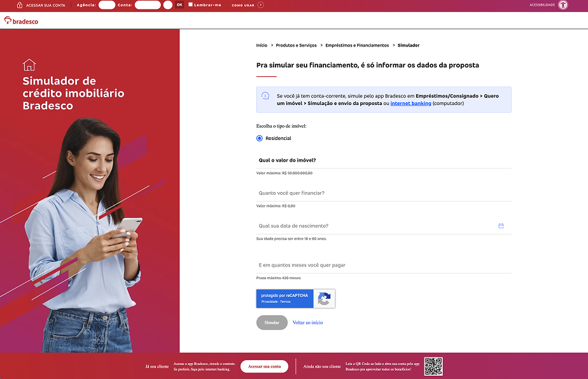Click Acessar sua conta in the footer
588x379 pixels.
point(263,366)
